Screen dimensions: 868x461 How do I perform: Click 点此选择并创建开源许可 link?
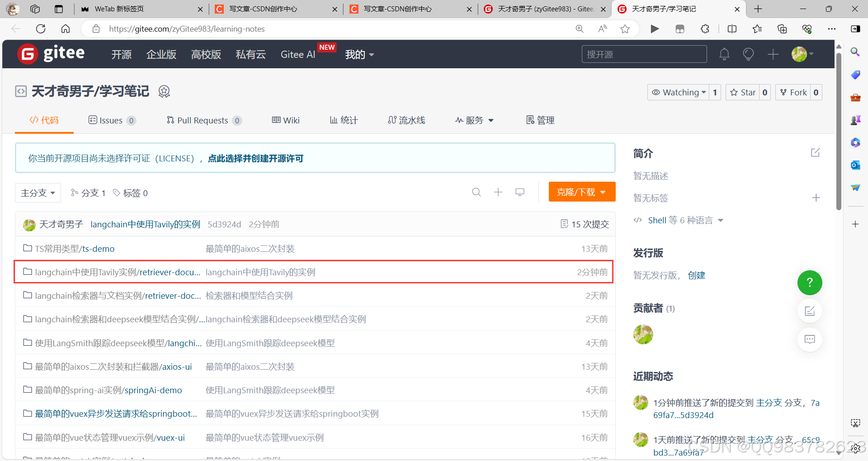255,159
